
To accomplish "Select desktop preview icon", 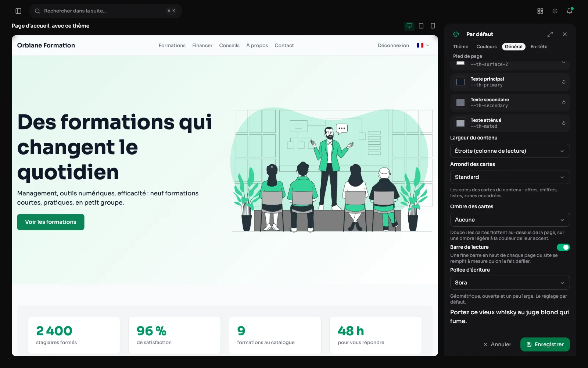I will [409, 26].
